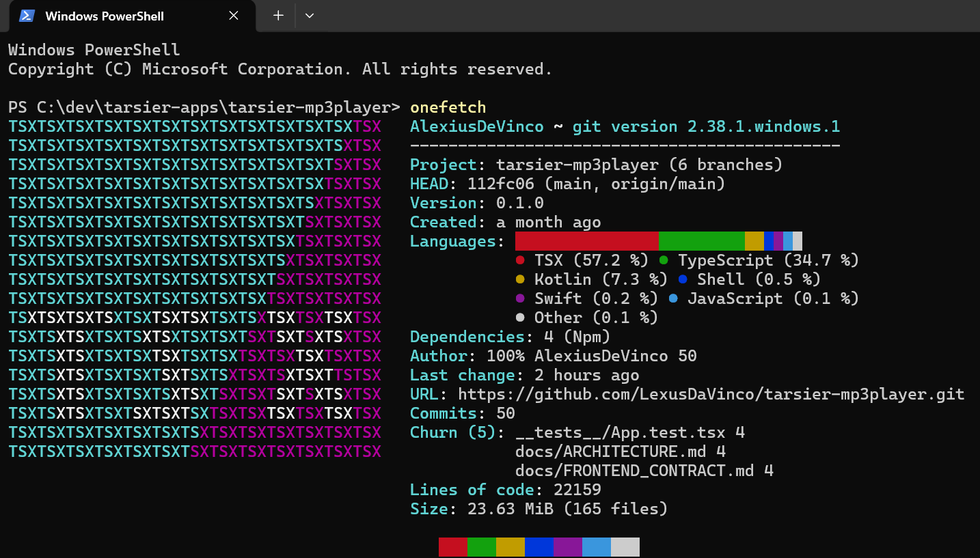Click the Shell (0.5 %) text

click(759, 279)
